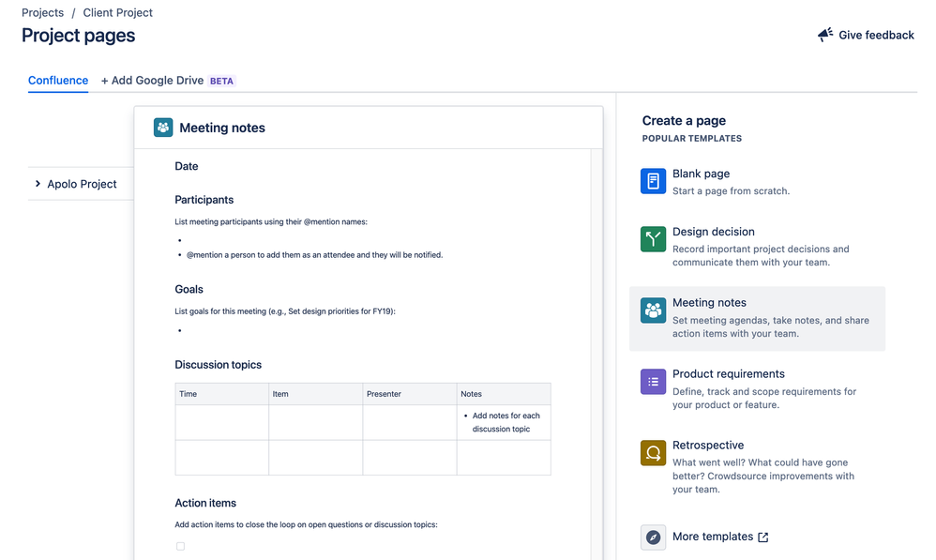Click the Give feedback button
936x560 pixels.
pyautogui.click(x=864, y=34)
